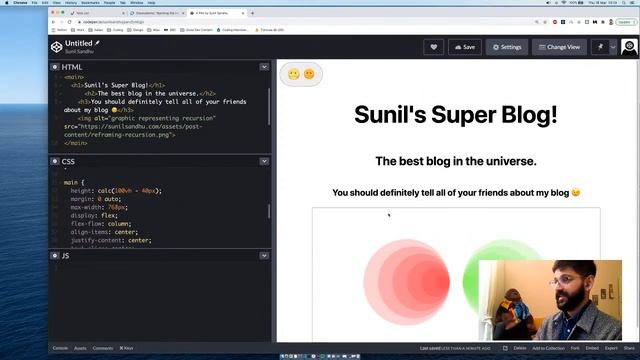Click the HTML editor vertical scrollbar
Image resolution: width=640 pixels, height=360 pixels.
(269, 106)
